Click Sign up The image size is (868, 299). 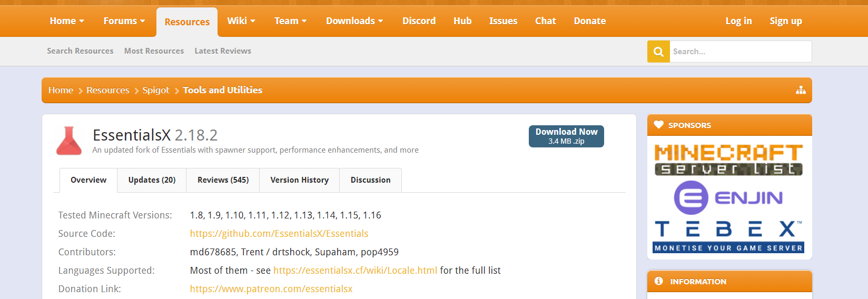pyautogui.click(x=785, y=21)
